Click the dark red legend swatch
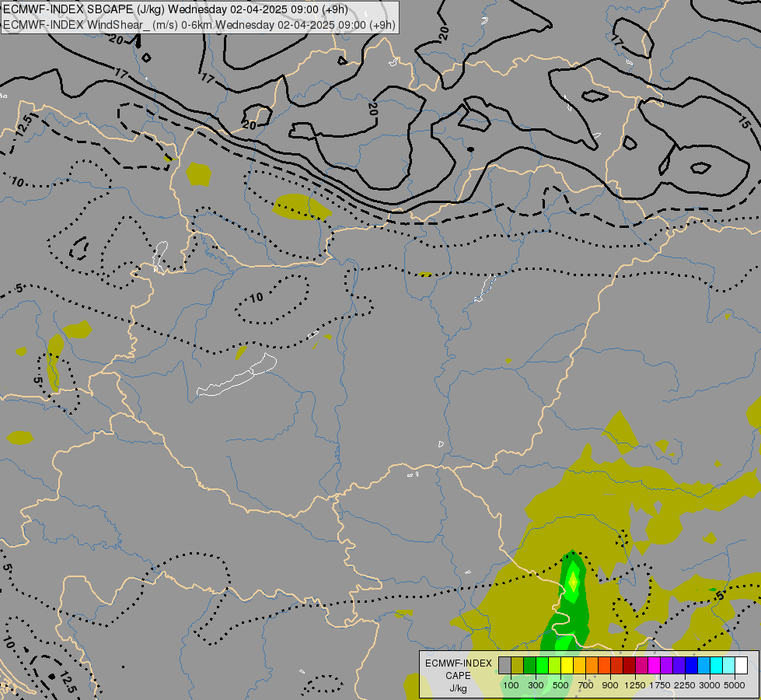The image size is (761, 700). [629, 665]
